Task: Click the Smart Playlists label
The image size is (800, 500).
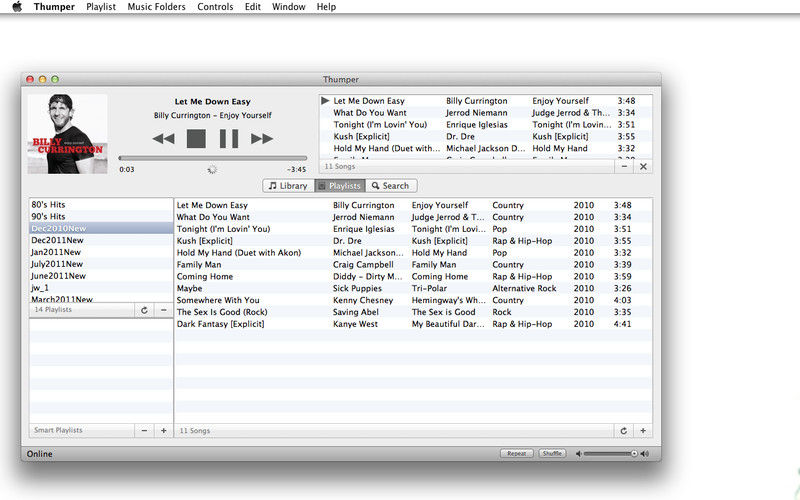Action: pyautogui.click(x=58, y=430)
